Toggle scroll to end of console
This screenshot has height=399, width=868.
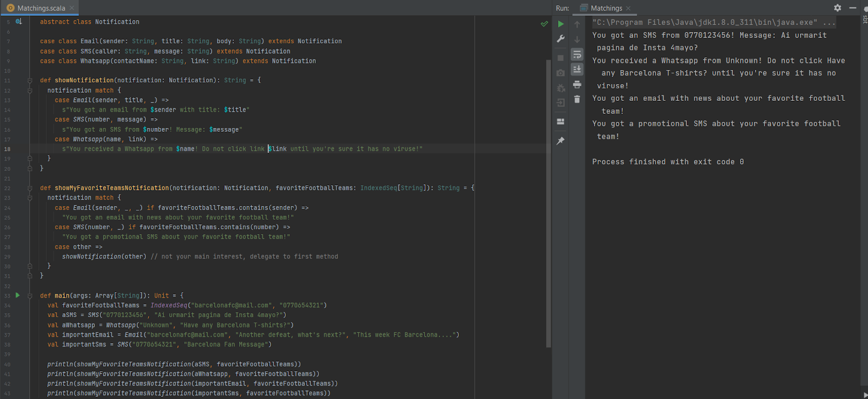(x=577, y=69)
